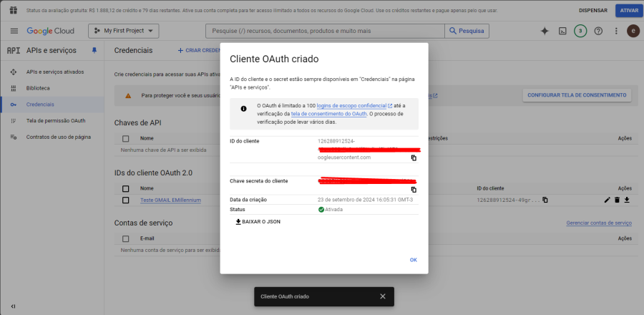The image size is (644, 315).
Task: Copy the Chave secreta do cliente
Action: coord(414,190)
